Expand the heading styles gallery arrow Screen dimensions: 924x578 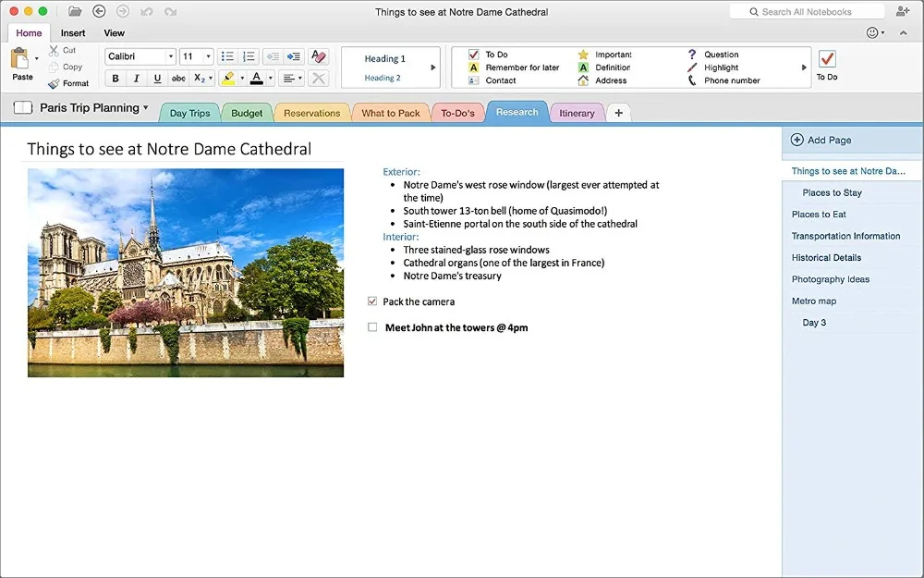point(433,68)
